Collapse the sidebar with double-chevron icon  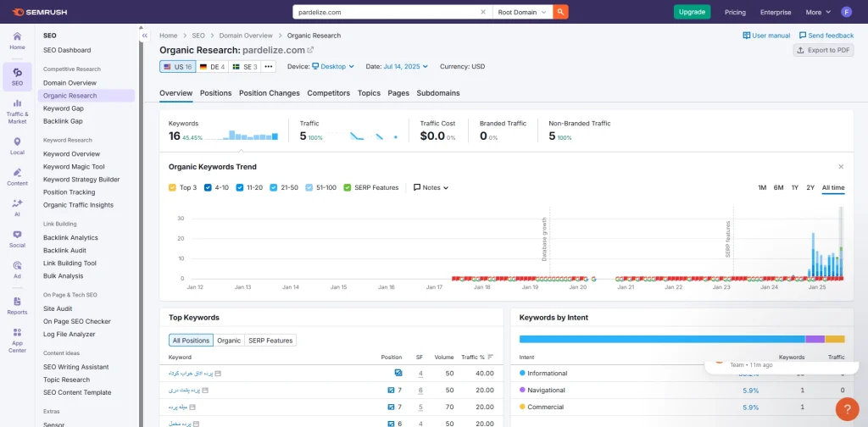click(x=144, y=36)
